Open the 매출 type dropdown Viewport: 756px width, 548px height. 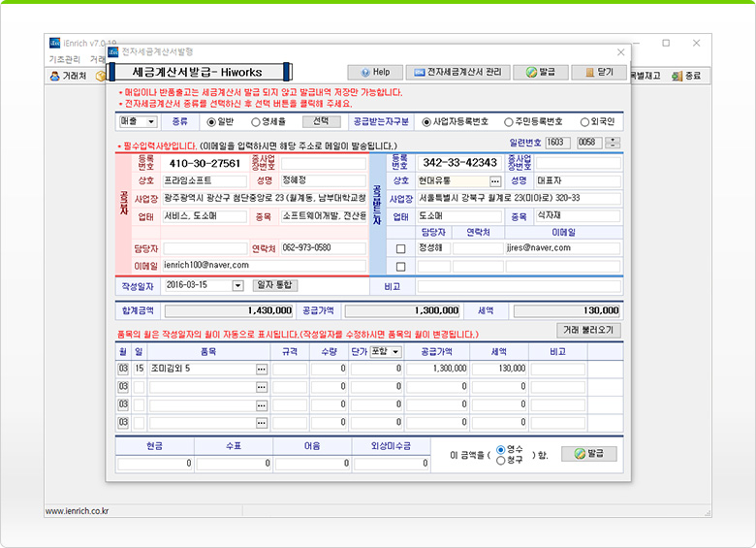point(138,121)
